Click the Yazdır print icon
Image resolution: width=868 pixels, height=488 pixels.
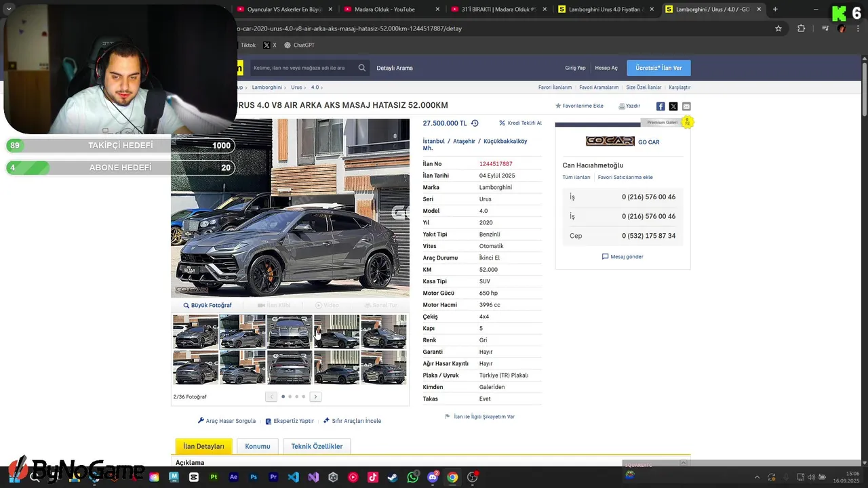[x=629, y=106]
